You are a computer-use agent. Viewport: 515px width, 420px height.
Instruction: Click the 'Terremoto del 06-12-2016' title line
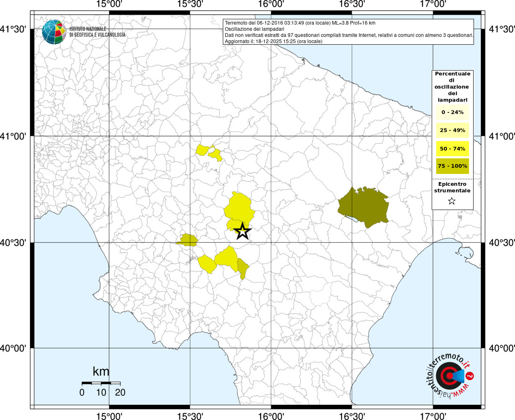coord(300,23)
